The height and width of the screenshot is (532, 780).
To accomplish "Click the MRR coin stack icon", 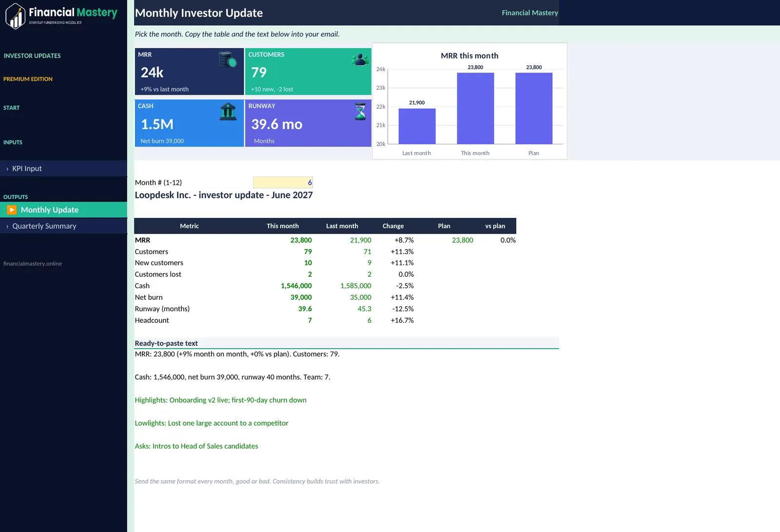I will [228, 59].
